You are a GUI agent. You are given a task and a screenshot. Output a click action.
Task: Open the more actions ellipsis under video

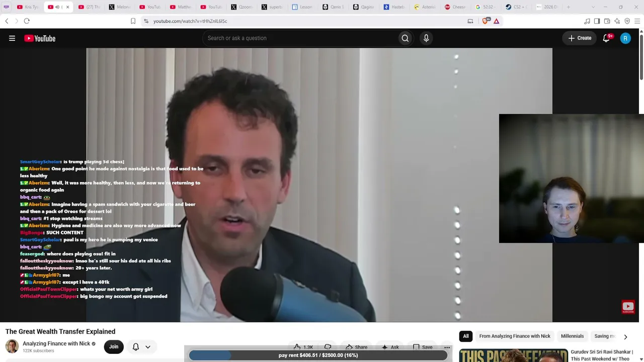447,347
